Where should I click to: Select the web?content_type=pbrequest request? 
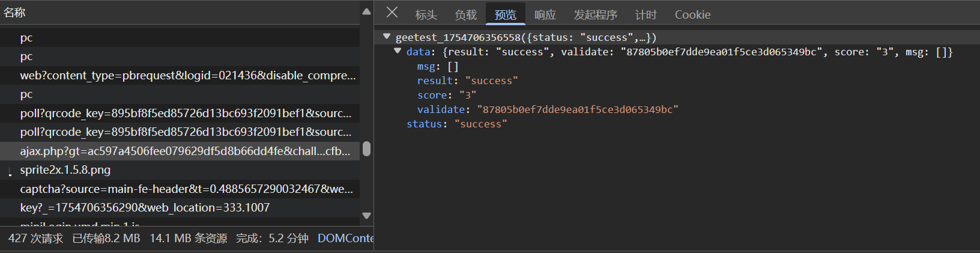187,76
